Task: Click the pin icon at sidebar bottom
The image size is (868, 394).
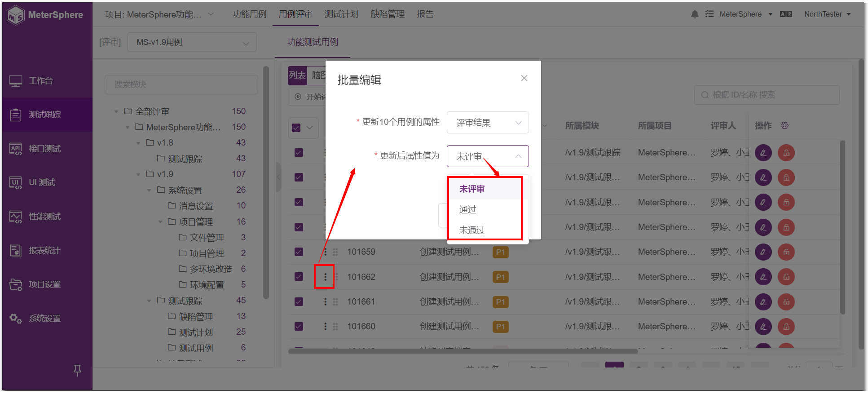Action: (x=77, y=370)
